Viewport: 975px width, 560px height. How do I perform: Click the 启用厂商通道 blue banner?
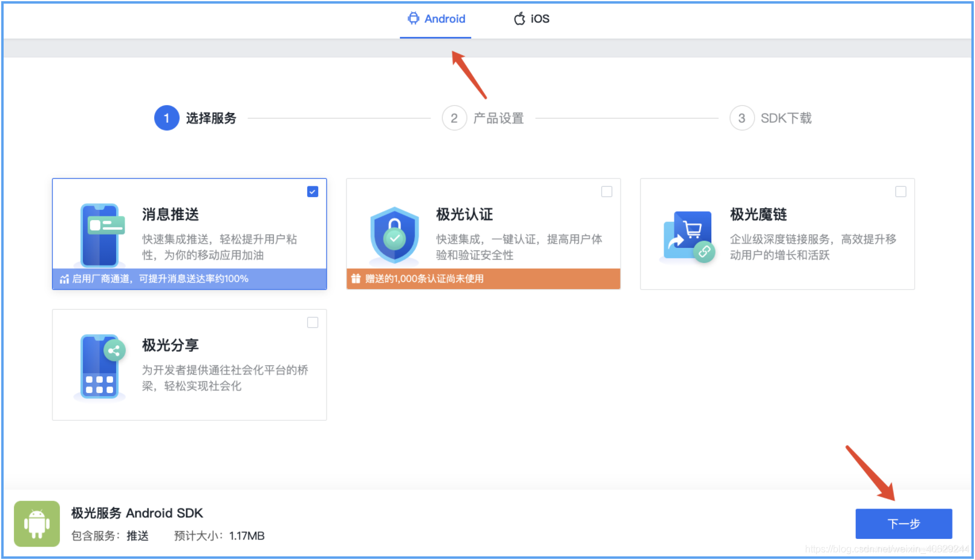189,279
